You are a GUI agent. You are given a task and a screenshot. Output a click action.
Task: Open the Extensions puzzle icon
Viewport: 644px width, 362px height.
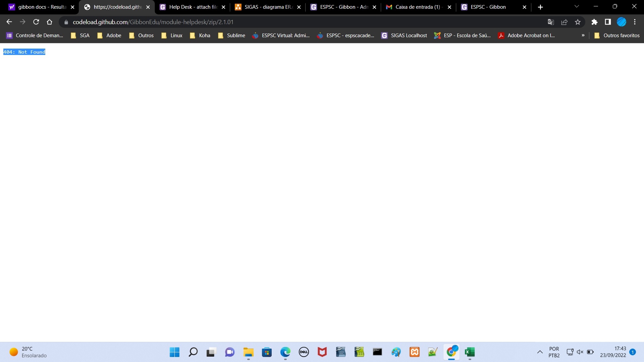click(594, 22)
